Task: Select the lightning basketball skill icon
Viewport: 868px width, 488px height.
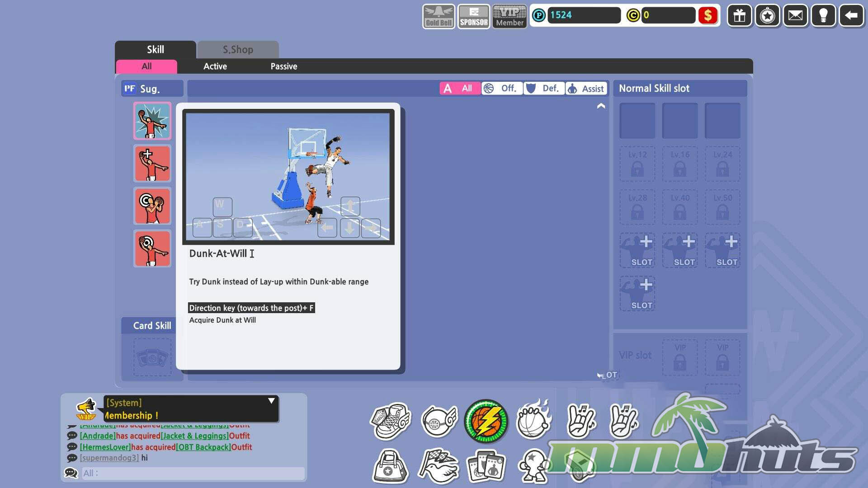Action: (x=486, y=421)
